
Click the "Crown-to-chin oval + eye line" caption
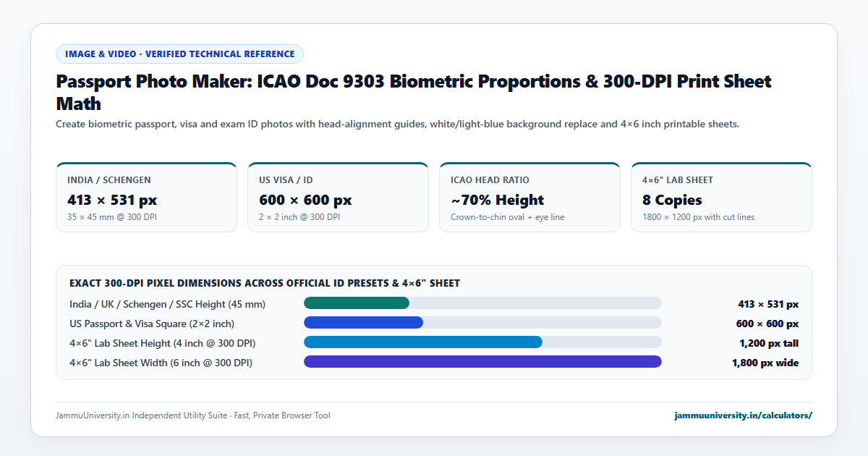coord(507,217)
